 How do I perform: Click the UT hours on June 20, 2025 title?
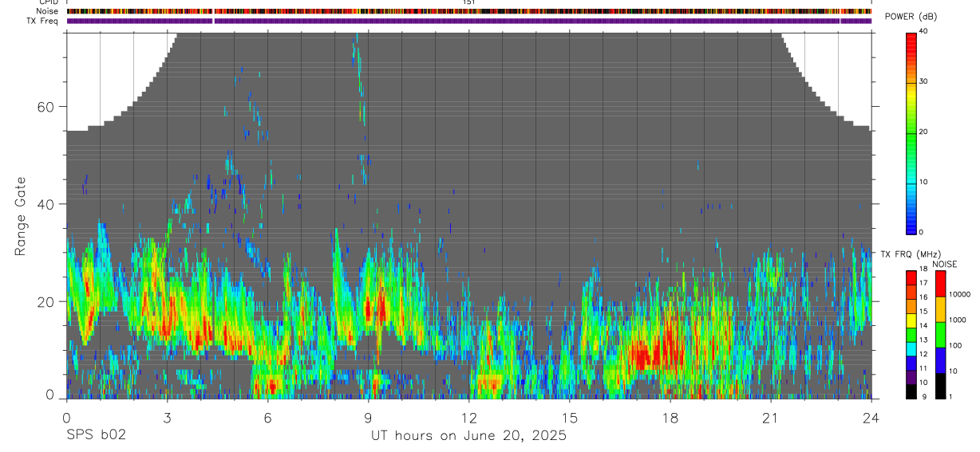[468, 436]
